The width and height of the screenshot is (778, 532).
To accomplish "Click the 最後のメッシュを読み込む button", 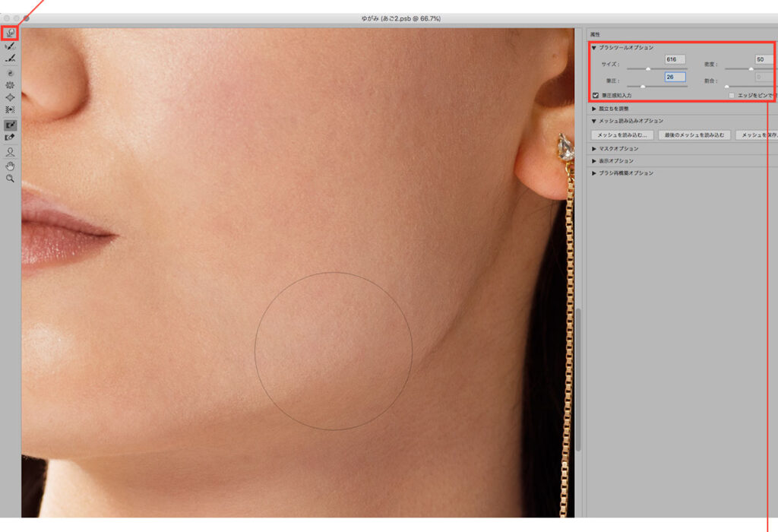I will [694, 135].
